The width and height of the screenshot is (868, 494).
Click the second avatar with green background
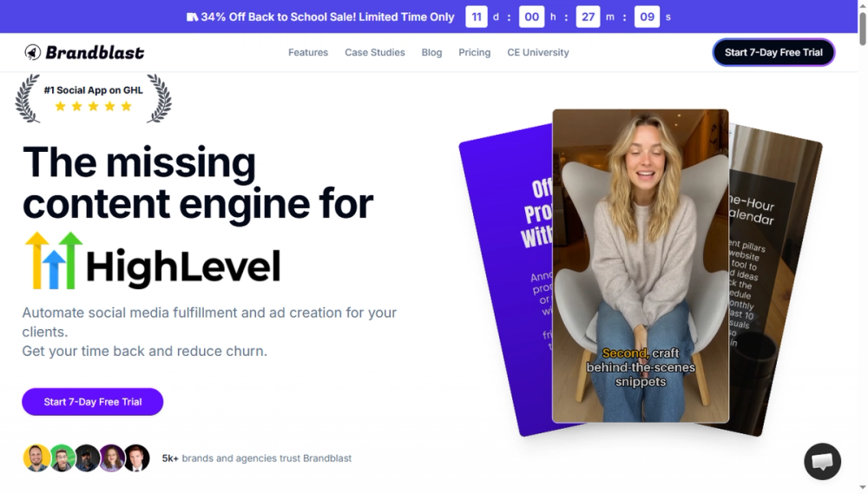tap(62, 458)
